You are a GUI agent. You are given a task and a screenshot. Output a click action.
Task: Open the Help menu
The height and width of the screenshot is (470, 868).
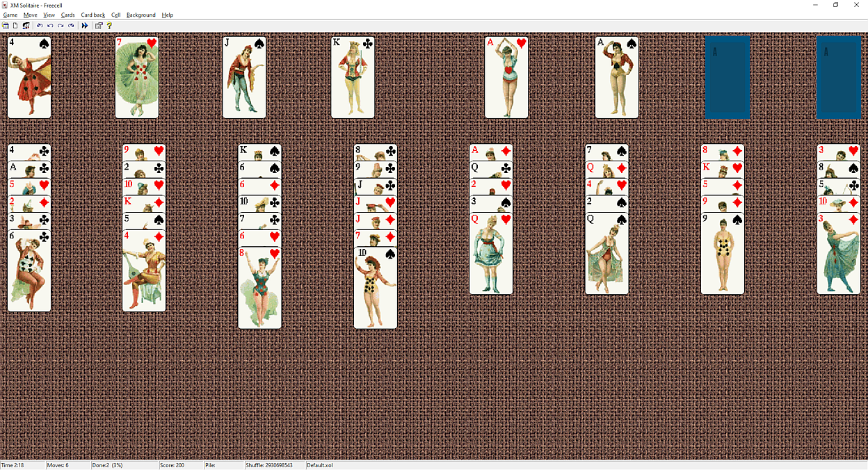click(168, 15)
